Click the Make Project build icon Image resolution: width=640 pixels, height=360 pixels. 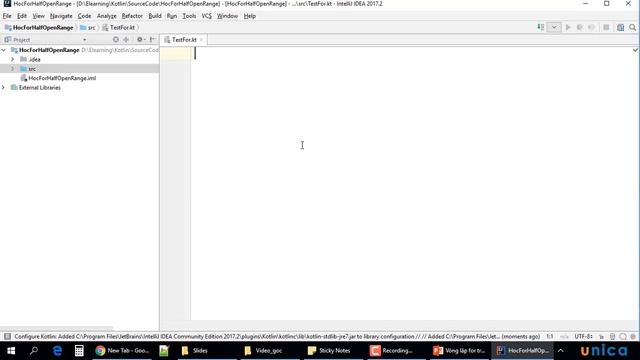tap(540, 27)
